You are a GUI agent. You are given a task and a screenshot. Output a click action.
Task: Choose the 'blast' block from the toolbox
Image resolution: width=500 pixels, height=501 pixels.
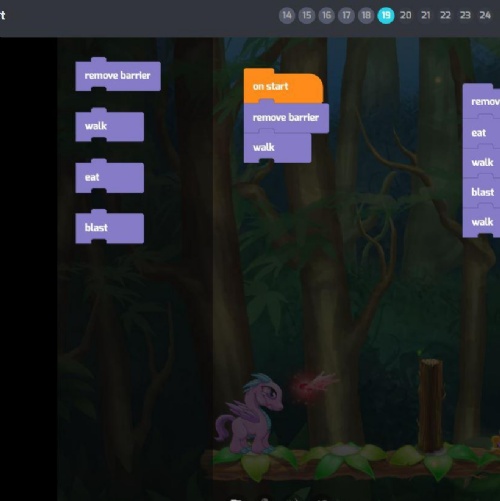(110, 228)
